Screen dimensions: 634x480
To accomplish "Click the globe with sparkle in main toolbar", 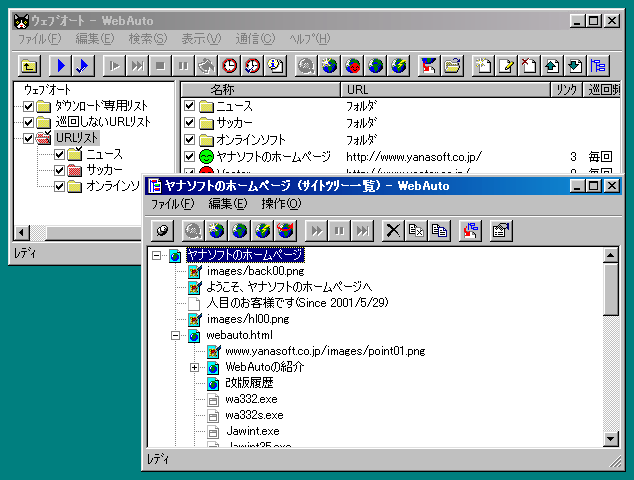I will 330,66.
